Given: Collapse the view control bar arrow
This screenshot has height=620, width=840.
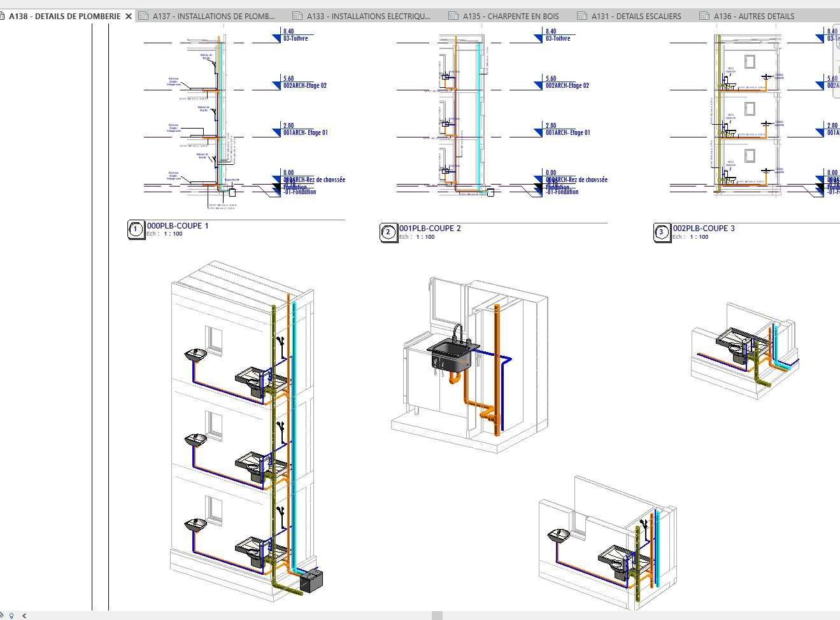Looking at the screenshot, I should pyautogui.click(x=24, y=616).
